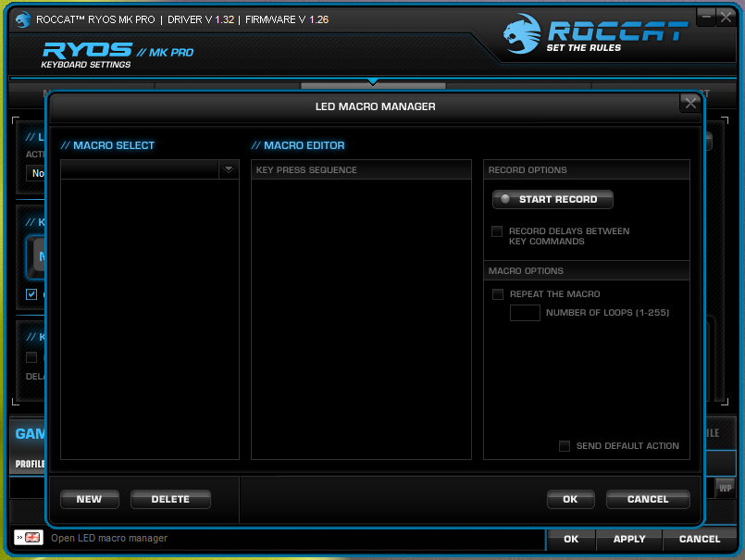
Task: Click the Roccat logo in header
Action: tap(595, 33)
